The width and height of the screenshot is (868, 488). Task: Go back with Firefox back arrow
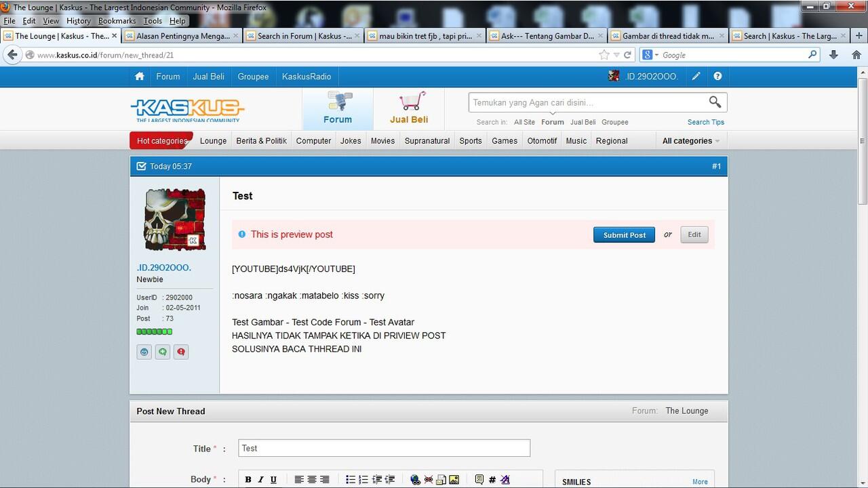pyautogui.click(x=12, y=55)
